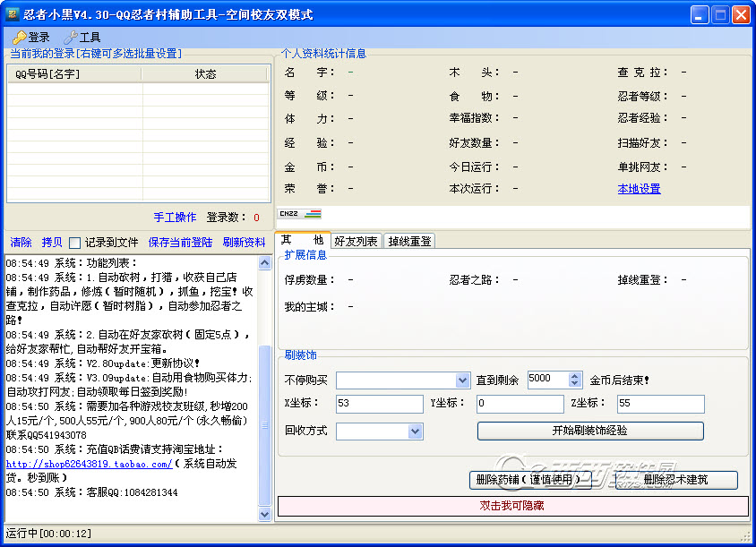Screen dimensions: 756x547
Task: Click the log scrollbar up arrow
Action: [264, 263]
